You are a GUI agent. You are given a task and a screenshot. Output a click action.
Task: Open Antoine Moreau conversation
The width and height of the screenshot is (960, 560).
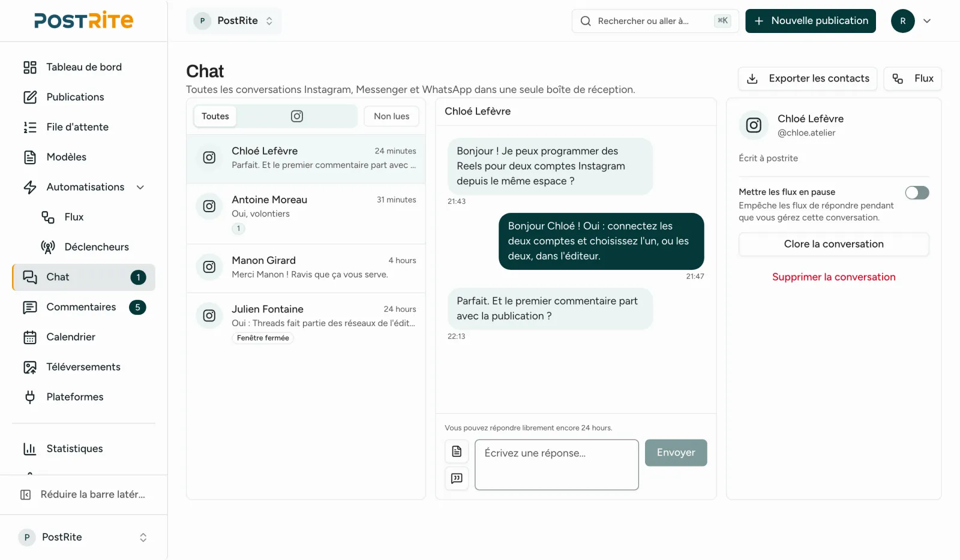[x=306, y=213]
